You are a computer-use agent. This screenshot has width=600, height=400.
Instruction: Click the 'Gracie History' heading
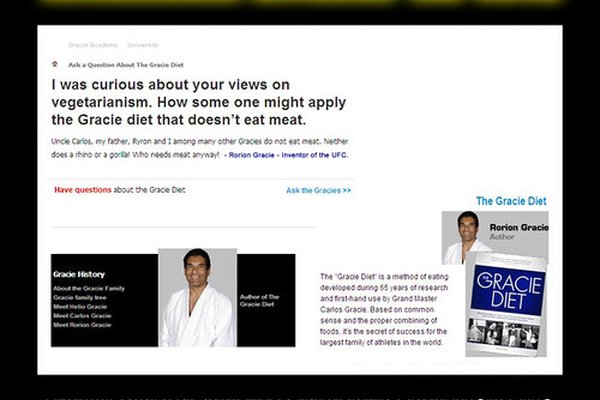[79, 274]
